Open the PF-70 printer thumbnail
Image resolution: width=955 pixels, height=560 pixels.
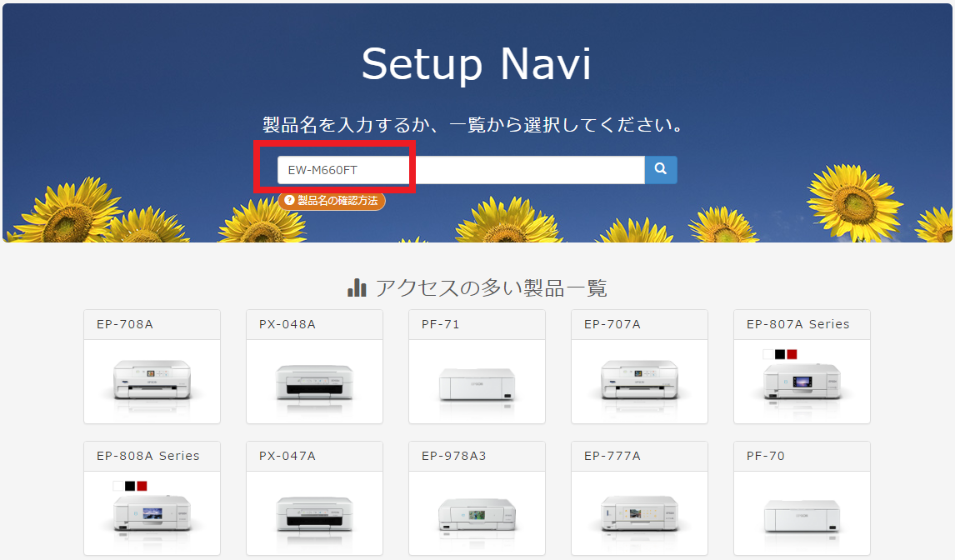(802, 516)
